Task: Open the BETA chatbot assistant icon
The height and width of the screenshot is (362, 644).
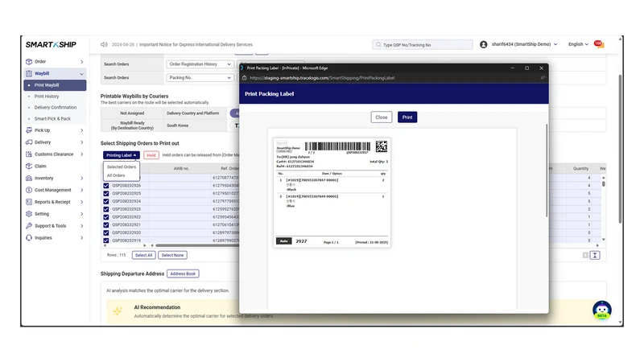Action: coord(601,310)
